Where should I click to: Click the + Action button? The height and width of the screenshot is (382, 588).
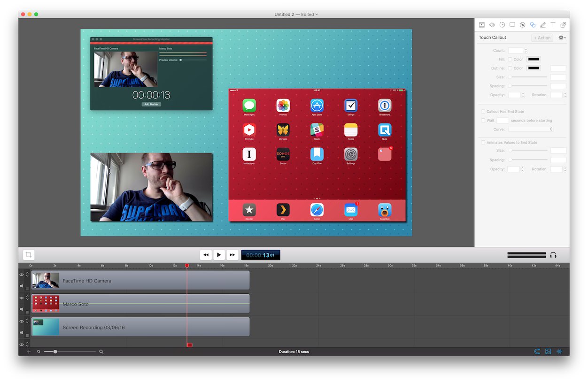pos(542,38)
